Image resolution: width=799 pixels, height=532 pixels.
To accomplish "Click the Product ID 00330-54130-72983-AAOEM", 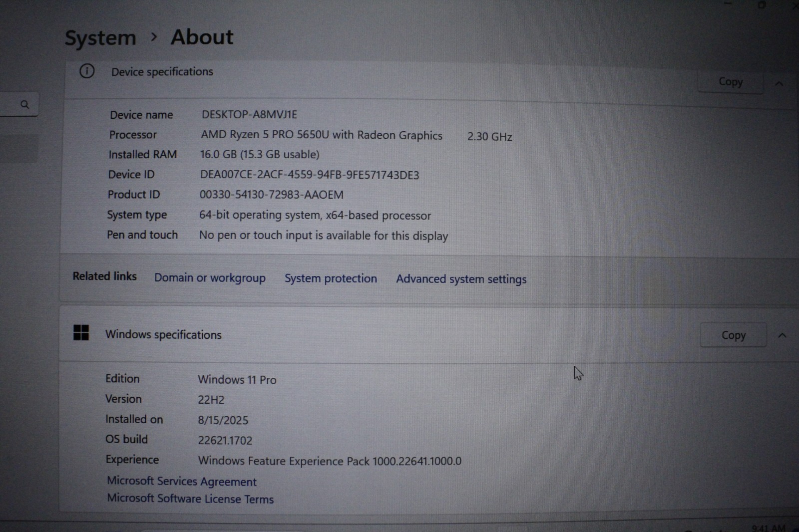I will tap(272, 195).
